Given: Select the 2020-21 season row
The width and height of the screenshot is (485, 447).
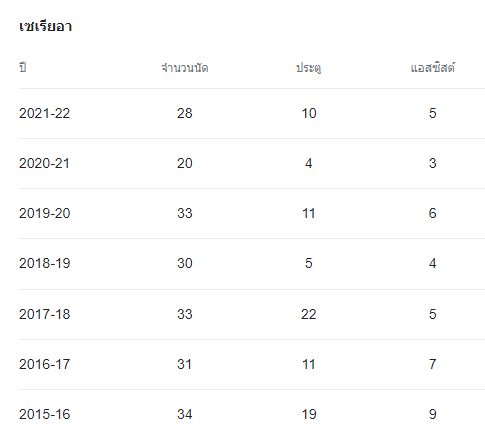Looking at the screenshot, I should [x=252, y=163].
